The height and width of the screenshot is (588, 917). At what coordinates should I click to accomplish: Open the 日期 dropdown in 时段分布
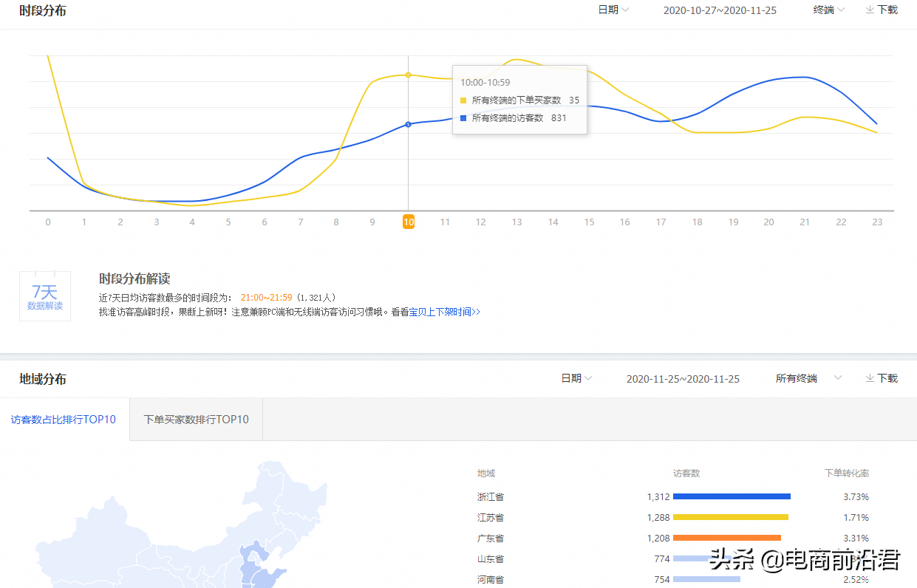pyautogui.click(x=613, y=10)
